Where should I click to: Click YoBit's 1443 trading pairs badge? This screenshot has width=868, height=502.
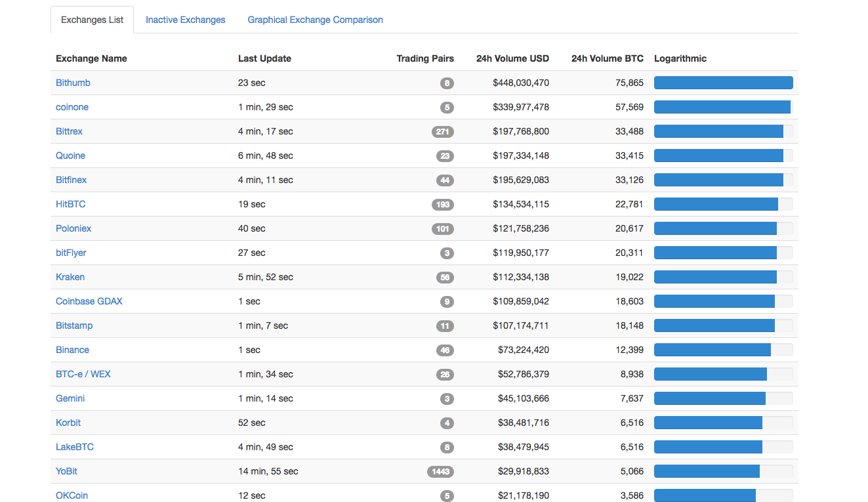point(440,472)
